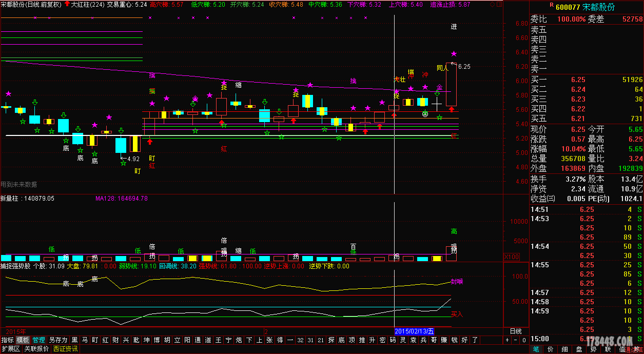Viewport: 644px width, 354px height.
Task: Click the red R mark beside 600077
Action: (552, 5)
